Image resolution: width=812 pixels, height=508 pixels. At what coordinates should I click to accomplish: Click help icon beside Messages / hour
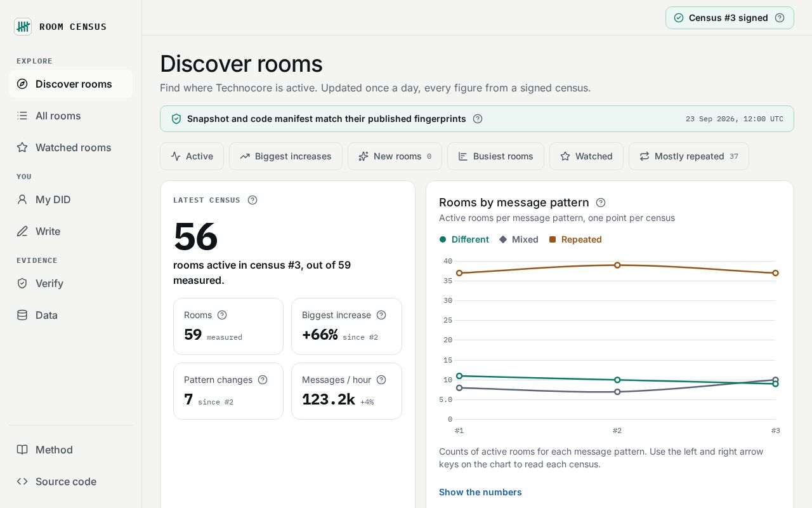pos(381,380)
